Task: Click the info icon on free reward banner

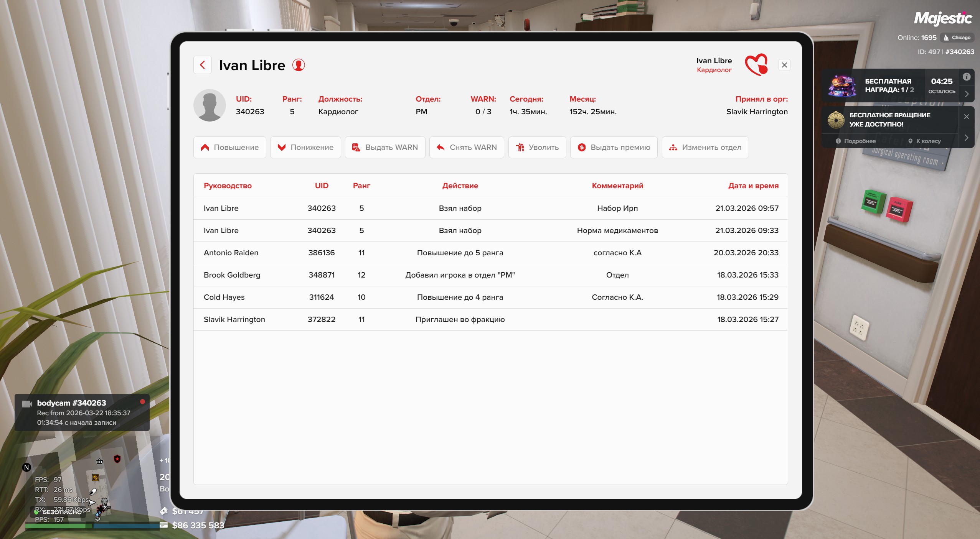Action: click(x=967, y=77)
